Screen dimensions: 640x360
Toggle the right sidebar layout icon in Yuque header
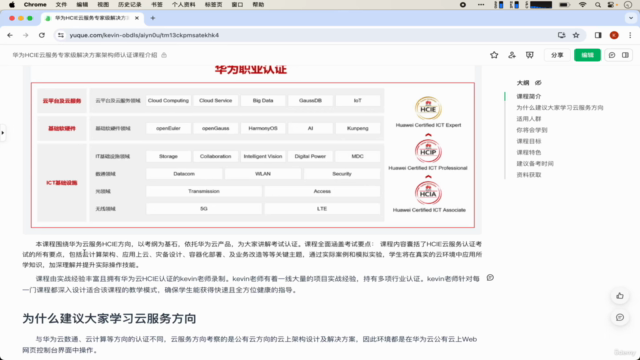coord(625,55)
